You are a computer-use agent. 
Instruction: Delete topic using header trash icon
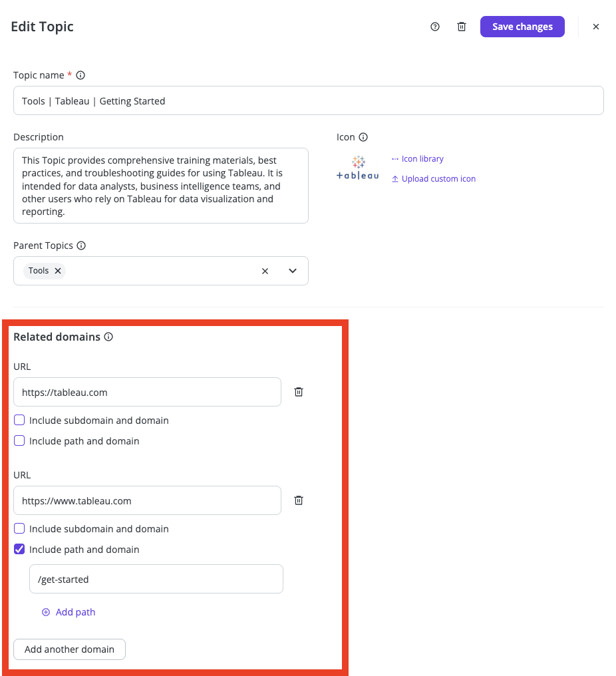461,27
